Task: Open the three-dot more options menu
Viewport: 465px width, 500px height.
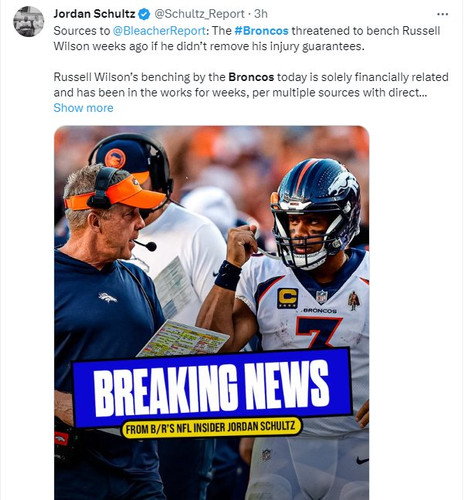Action: [442, 14]
